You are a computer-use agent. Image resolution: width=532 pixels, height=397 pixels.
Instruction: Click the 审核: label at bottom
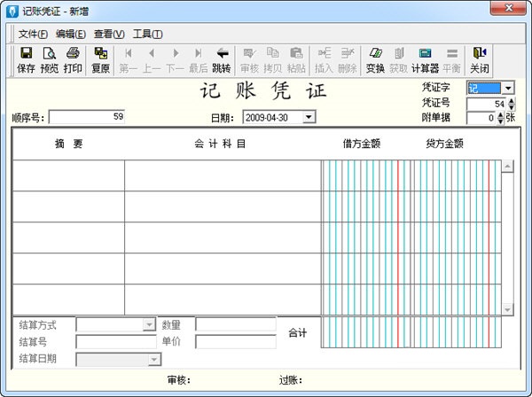[179, 380]
